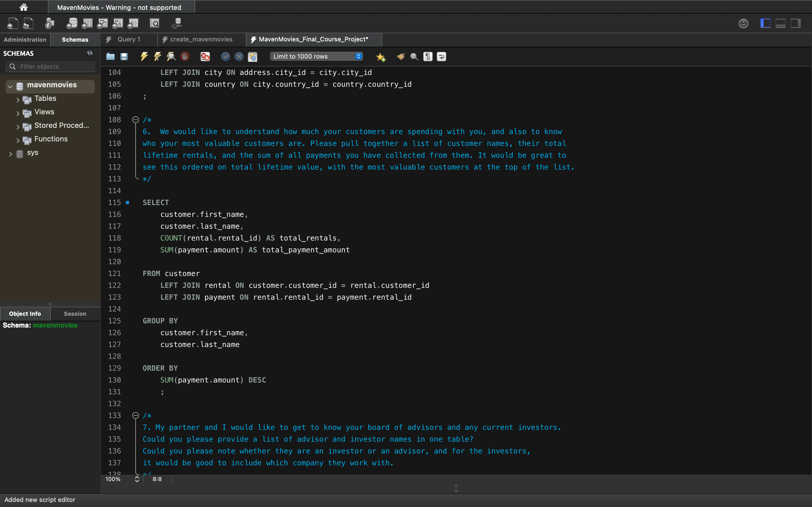Screen dimensions: 812x507
Task: Open the Explain Plan query tool
Action: coord(171,56)
